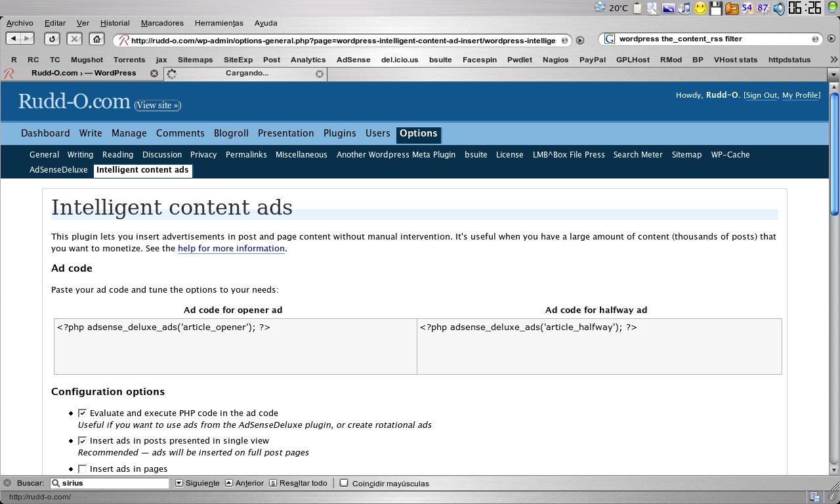Screen dimensions: 840x504
Task: Open the My Profile link
Action: point(800,95)
